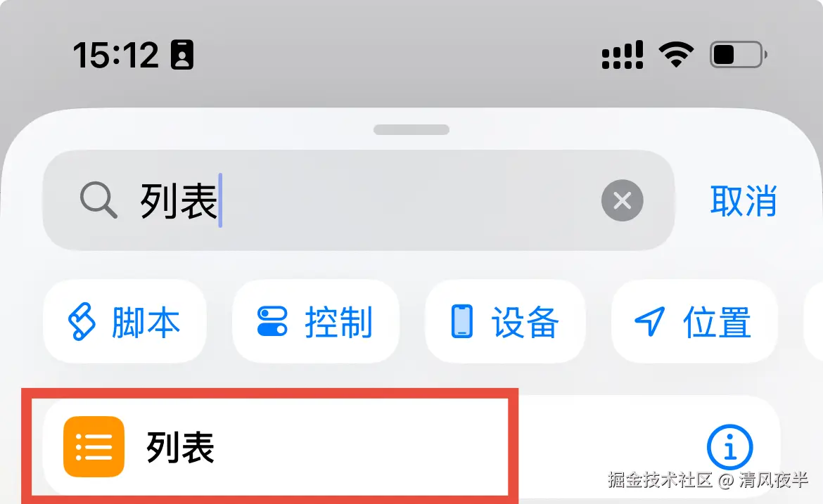Select the orange 列表 list icon
The width and height of the screenshot is (823, 504).
94,447
